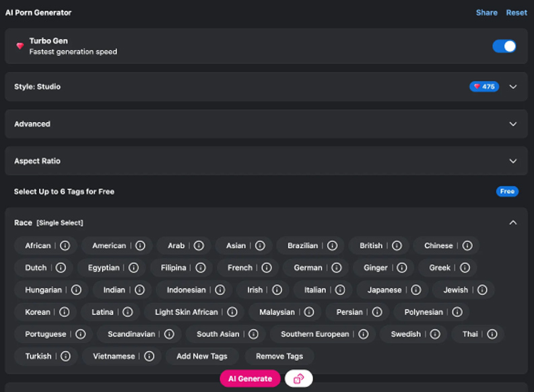
Task: Open the info icon next to Light Skin African
Action: coord(232,313)
